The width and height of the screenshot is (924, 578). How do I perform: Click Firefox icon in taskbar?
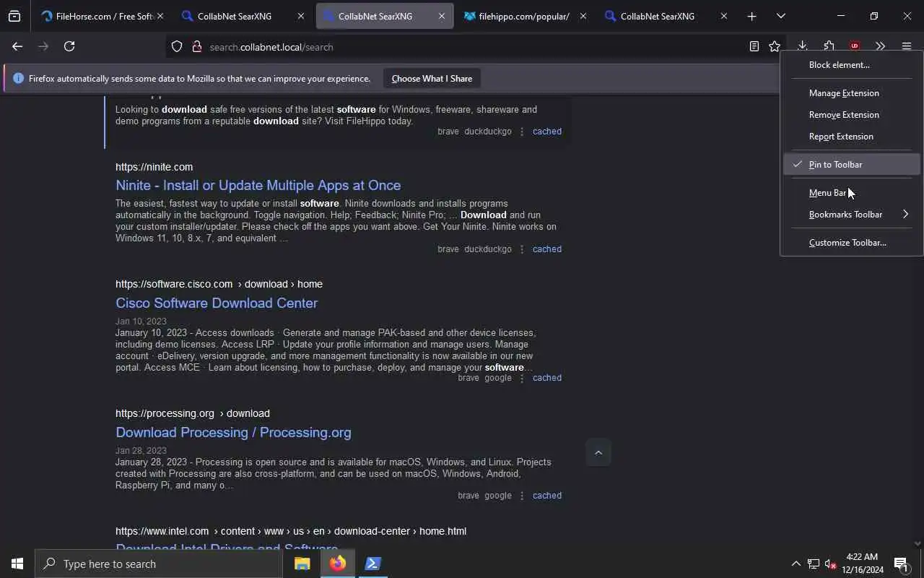coord(338,564)
